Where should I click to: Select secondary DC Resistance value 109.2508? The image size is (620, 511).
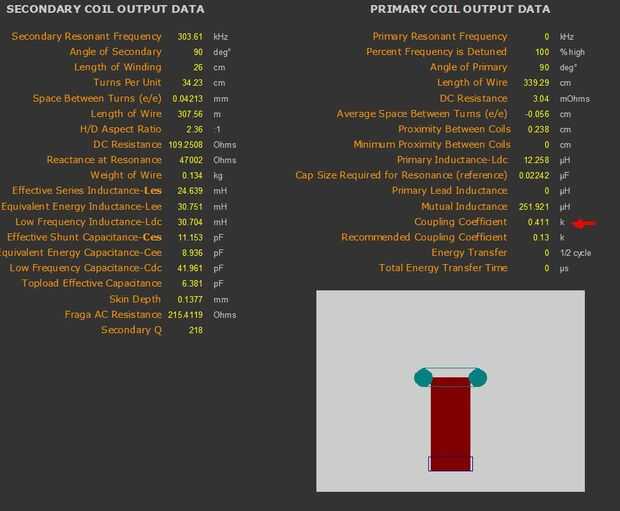(x=185, y=145)
